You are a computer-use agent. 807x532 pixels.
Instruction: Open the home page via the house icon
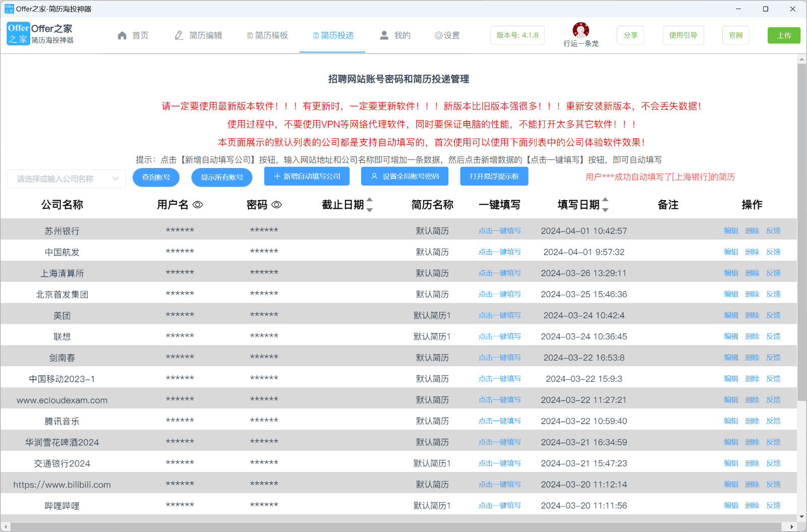[122, 35]
